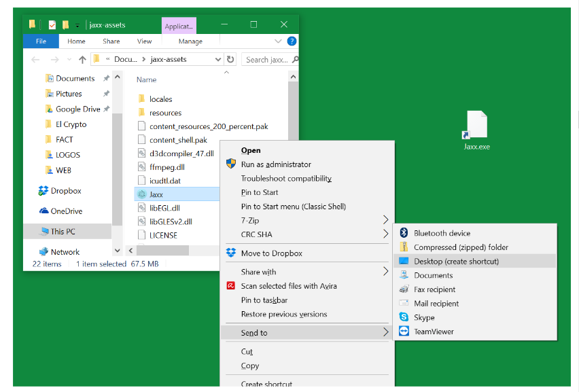
Task: Open the Manage ribbon tab
Action: tap(190, 41)
